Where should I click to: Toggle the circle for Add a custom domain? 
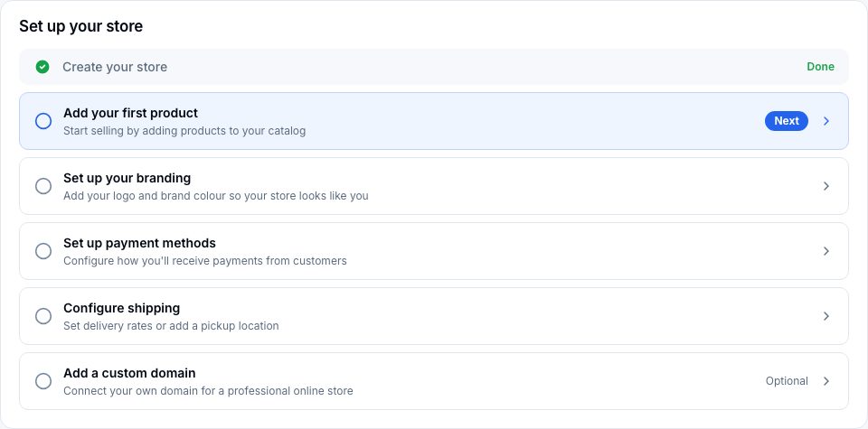coord(43,381)
